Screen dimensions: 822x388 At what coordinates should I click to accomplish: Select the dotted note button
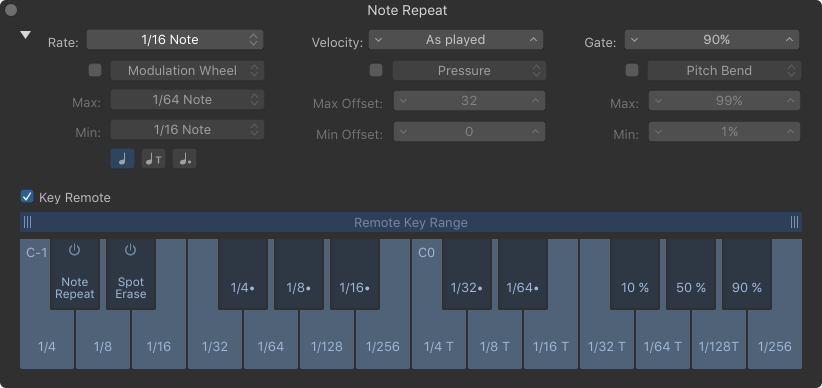point(185,159)
